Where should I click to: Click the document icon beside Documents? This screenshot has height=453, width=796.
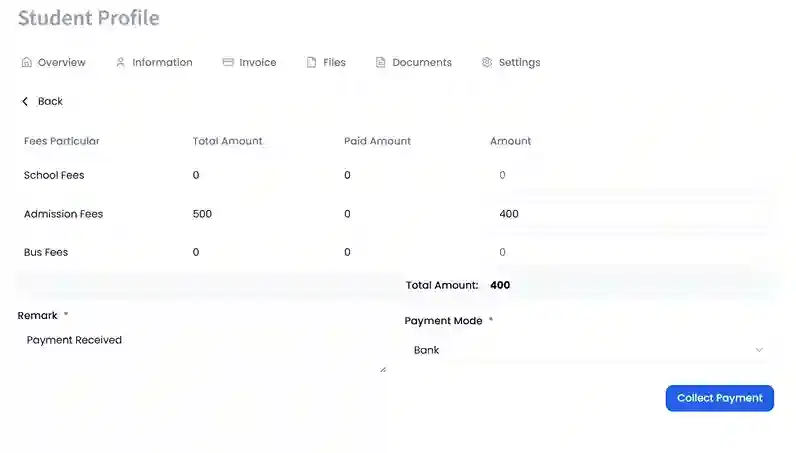pyautogui.click(x=380, y=62)
